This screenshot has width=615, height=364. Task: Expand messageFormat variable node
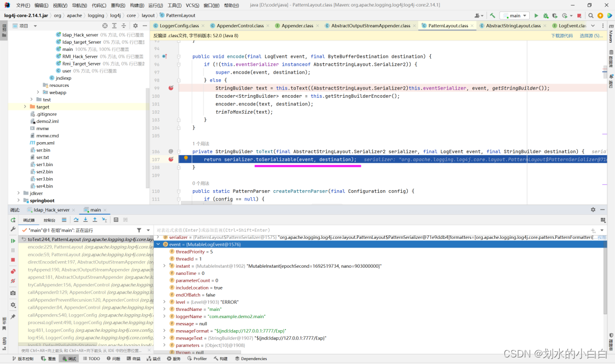[x=165, y=331]
